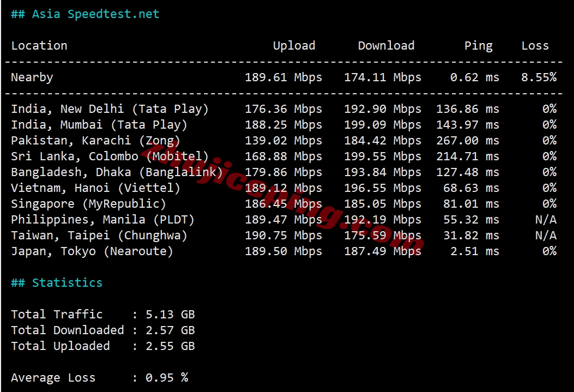Click the Japan, Tokyo (Nearoute) row
Viewport: 574px width, 392px height.
click(x=92, y=251)
